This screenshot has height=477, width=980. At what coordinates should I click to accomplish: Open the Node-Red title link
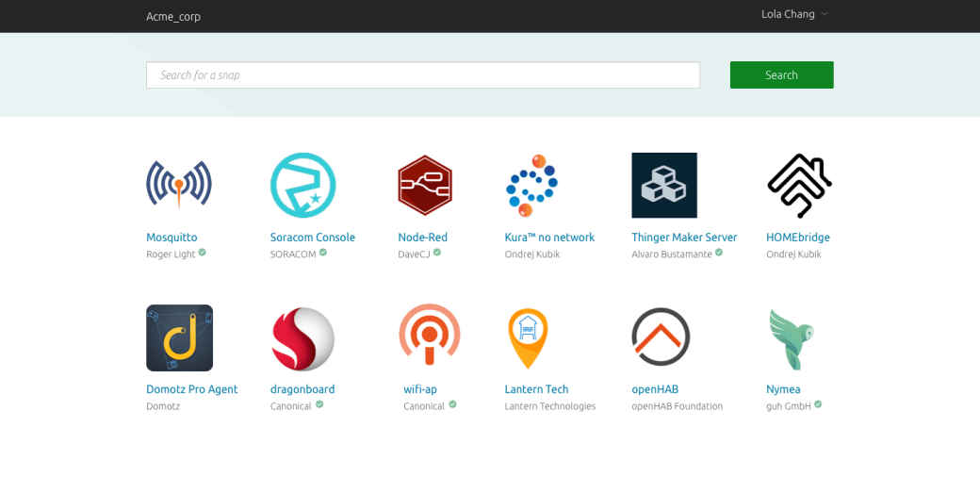(x=423, y=238)
